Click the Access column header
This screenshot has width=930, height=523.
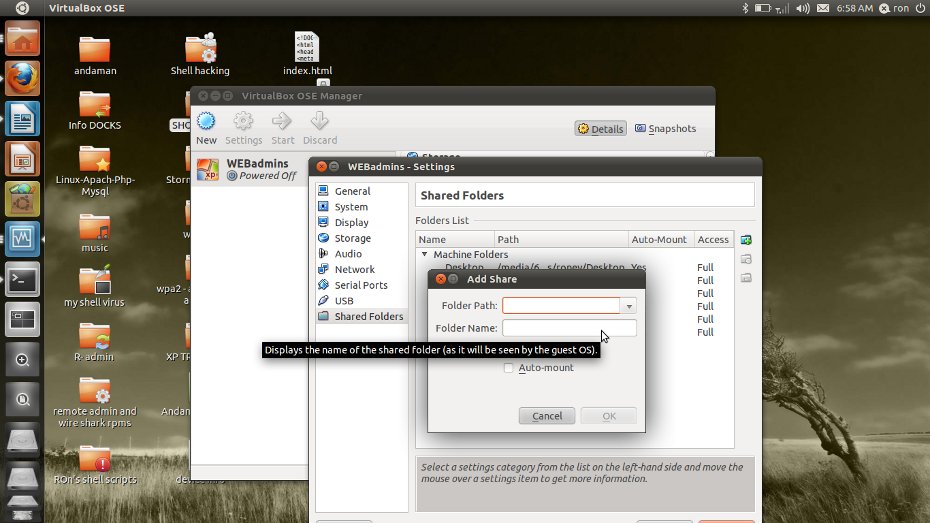(x=714, y=239)
